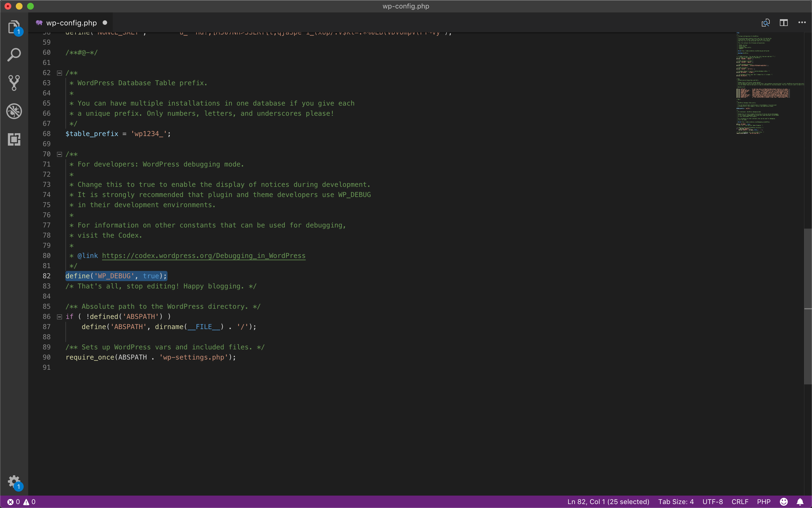Image resolution: width=812 pixels, height=508 pixels.
Task: Change file encoding via UTF-8
Action: point(713,502)
